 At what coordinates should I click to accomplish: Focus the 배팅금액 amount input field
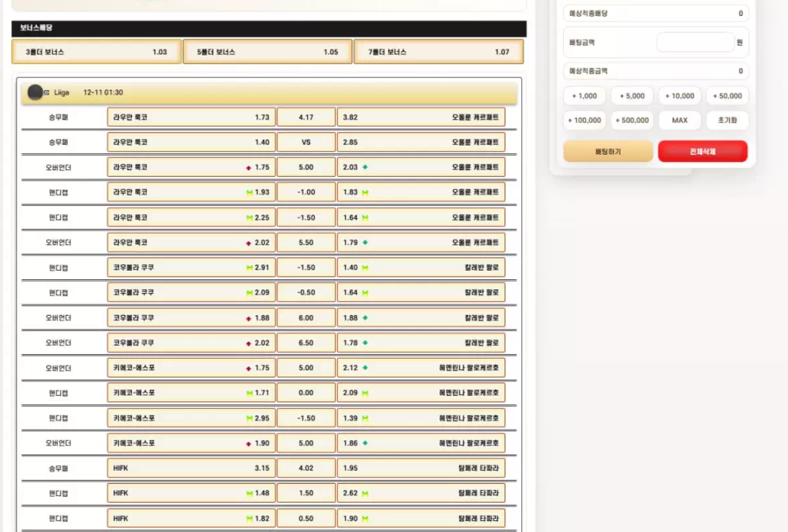695,42
